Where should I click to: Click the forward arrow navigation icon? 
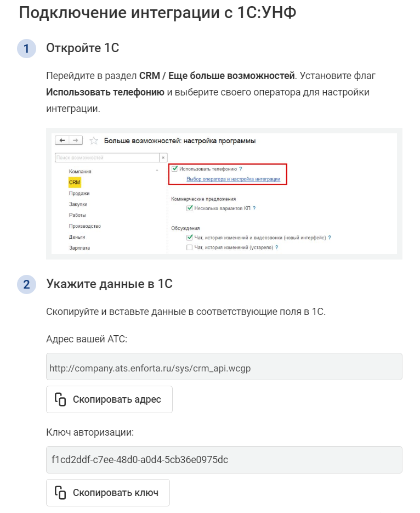tap(76, 140)
